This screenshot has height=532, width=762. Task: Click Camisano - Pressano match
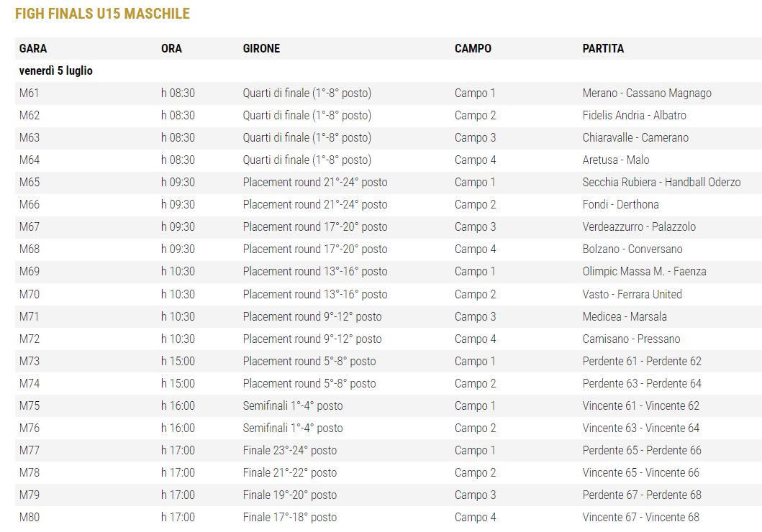[631, 339]
